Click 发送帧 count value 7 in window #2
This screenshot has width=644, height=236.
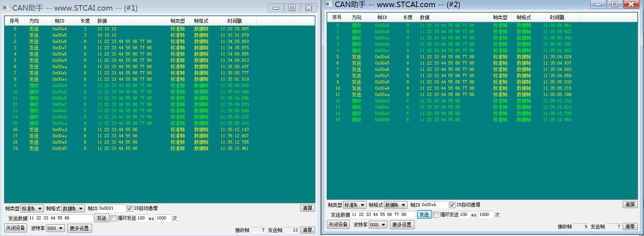tap(614, 227)
